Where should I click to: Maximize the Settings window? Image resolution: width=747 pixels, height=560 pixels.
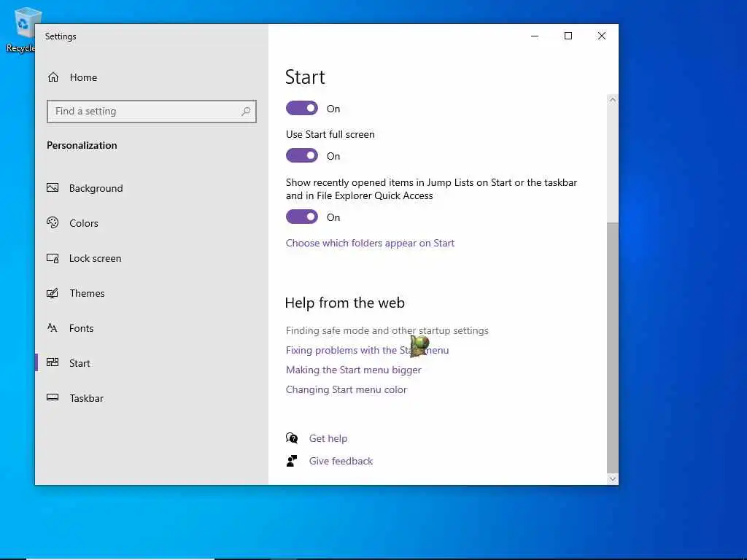click(x=568, y=36)
